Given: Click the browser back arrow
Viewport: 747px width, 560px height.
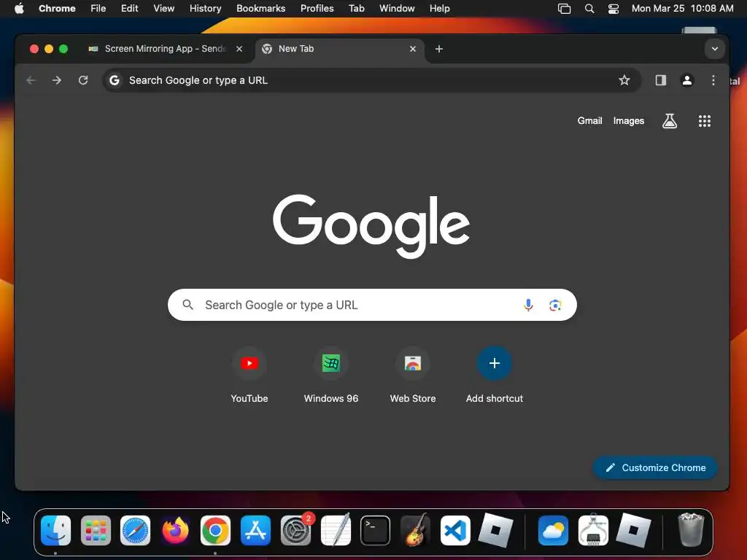Looking at the screenshot, I should [x=31, y=80].
